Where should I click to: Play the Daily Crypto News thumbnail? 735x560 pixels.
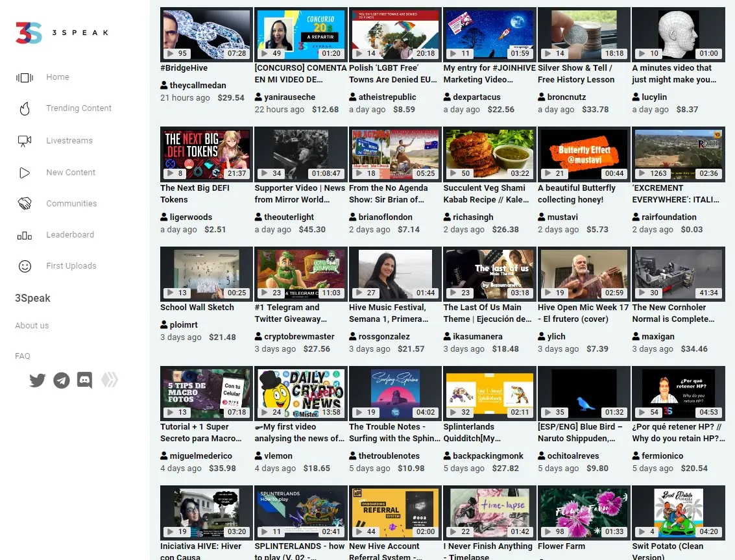301,393
